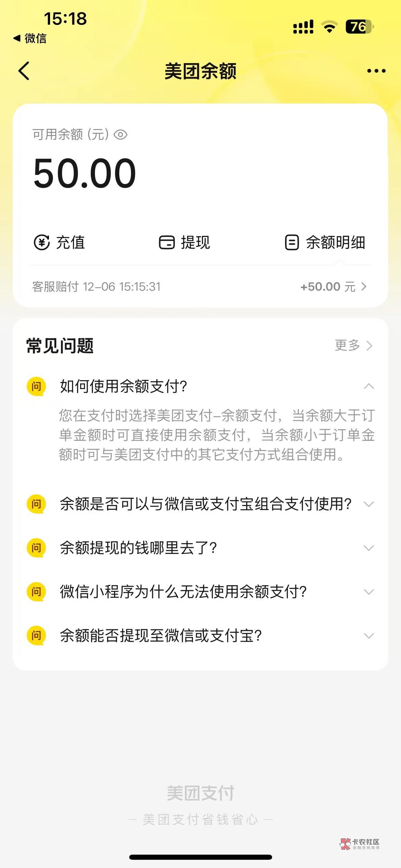Tap the 余额明细 list icon

(292, 242)
